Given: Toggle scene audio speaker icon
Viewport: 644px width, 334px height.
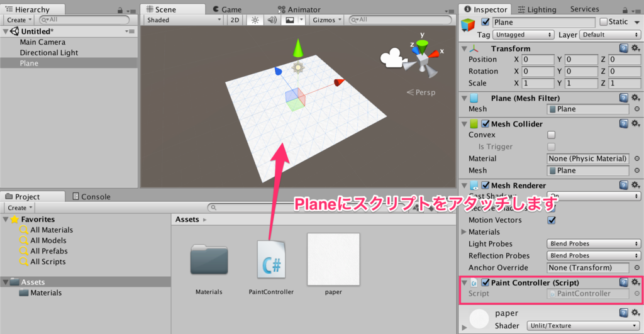Looking at the screenshot, I should (272, 20).
